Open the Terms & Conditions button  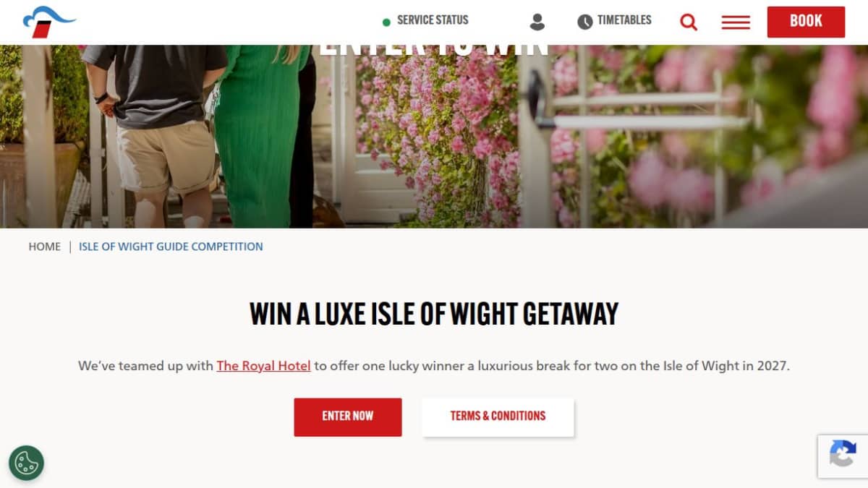[x=498, y=417]
